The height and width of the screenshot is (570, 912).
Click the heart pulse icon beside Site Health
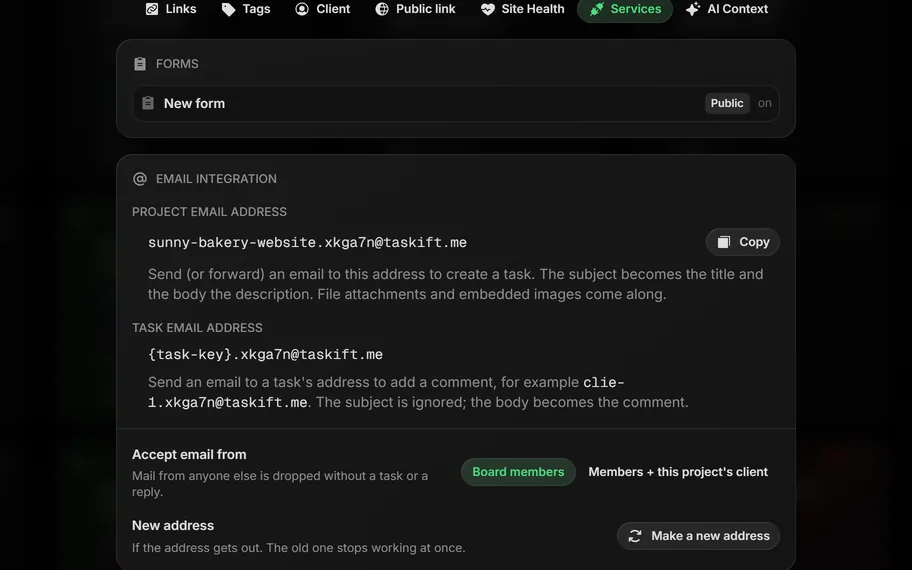point(487,9)
